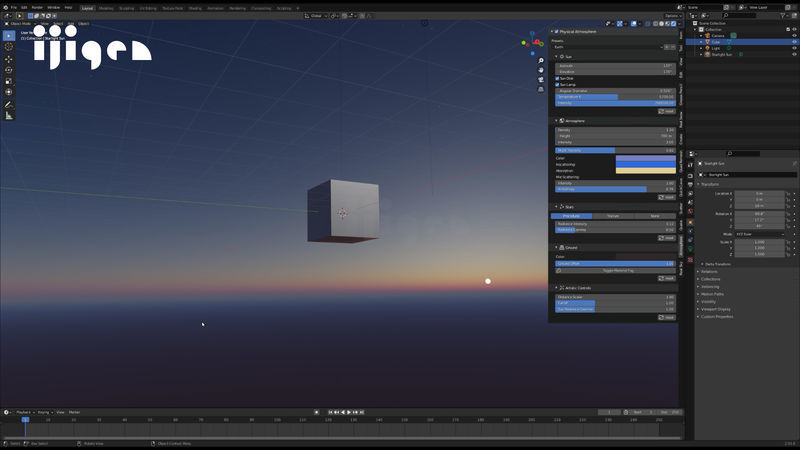Click Reset button in Stars section
This screenshot has height=450, width=800.
tap(666, 238)
